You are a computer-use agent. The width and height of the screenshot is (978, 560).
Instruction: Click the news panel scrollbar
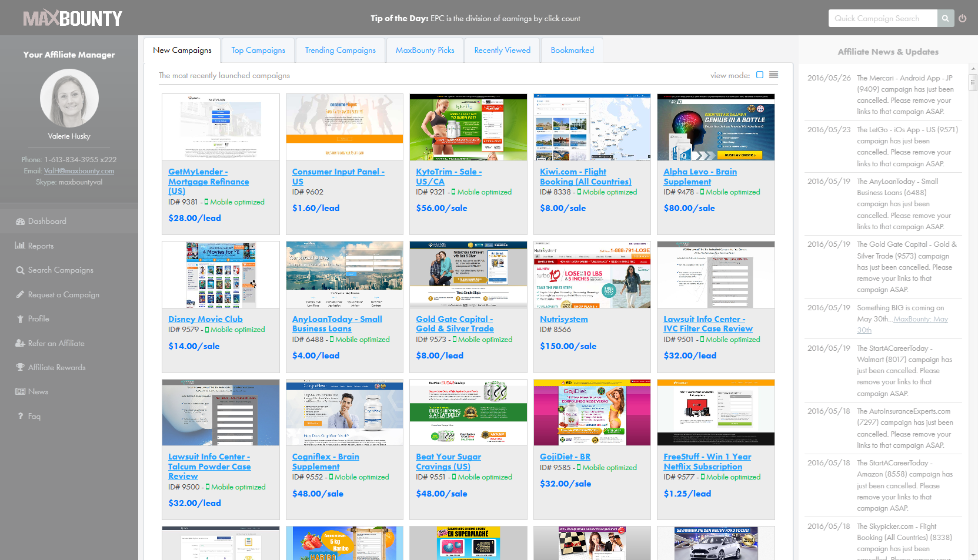(973, 83)
